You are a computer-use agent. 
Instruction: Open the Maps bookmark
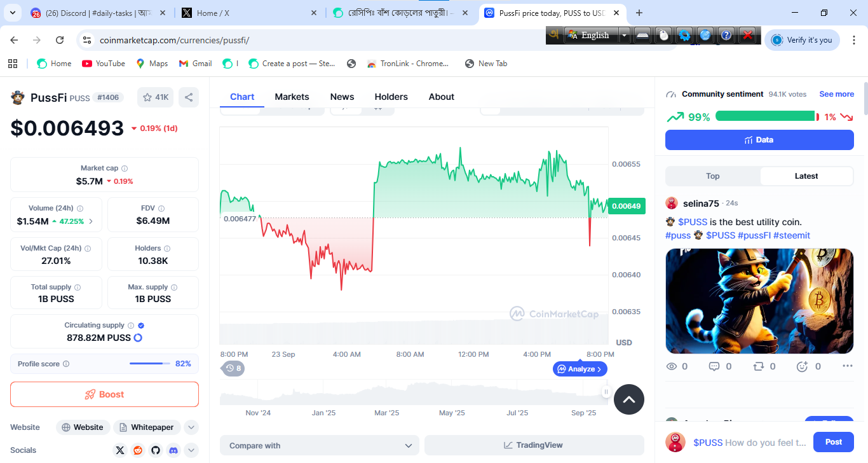click(x=152, y=64)
